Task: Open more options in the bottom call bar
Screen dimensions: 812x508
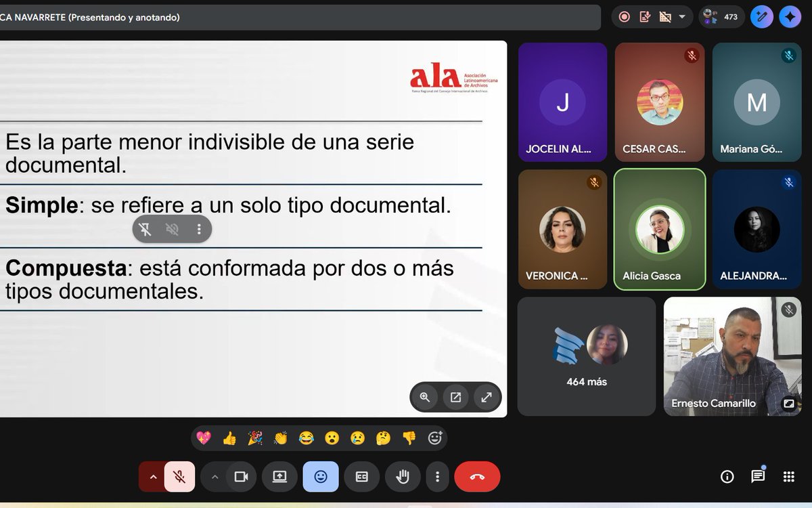Action: [x=438, y=477]
